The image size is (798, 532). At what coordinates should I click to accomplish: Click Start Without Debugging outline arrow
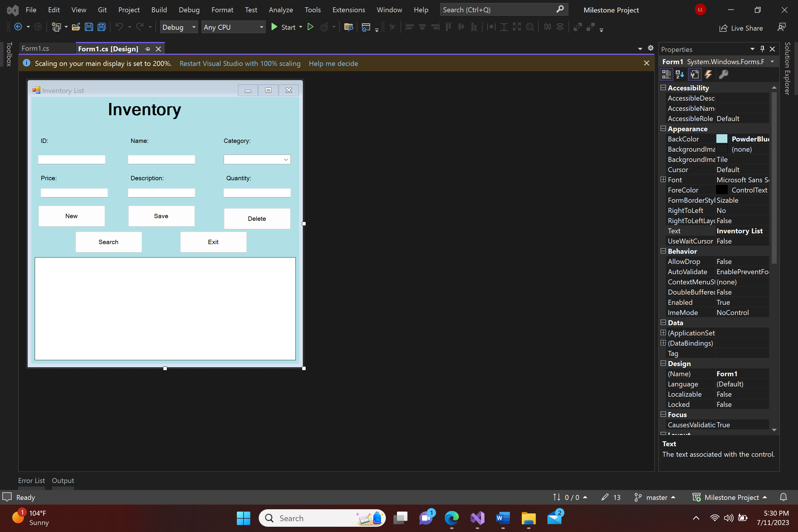pyautogui.click(x=310, y=27)
